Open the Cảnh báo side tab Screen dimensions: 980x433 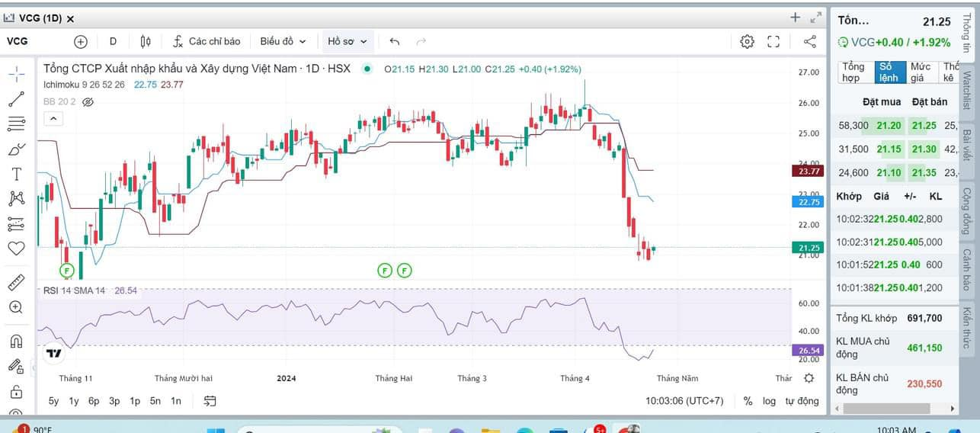coord(966,269)
